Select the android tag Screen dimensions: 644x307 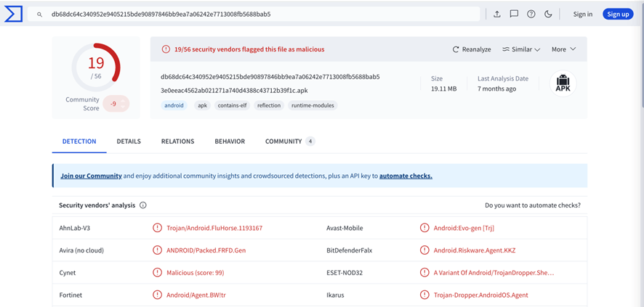coord(174,105)
